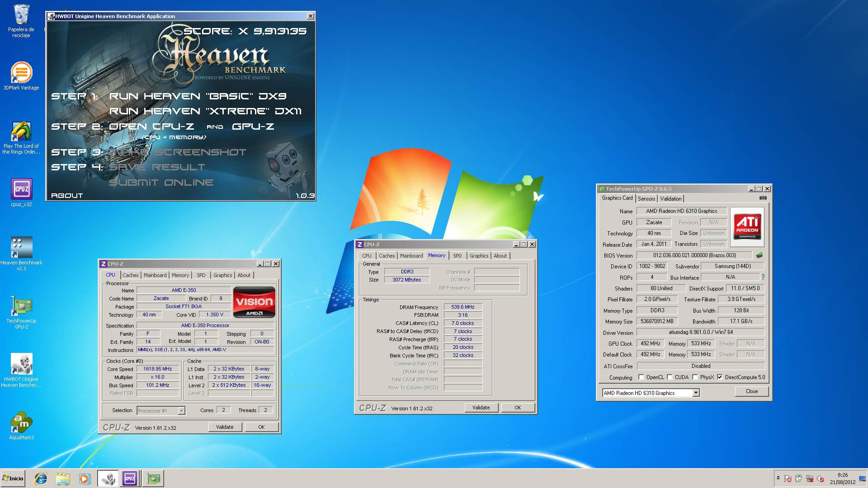Image resolution: width=868 pixels, height=488 pixels.
Task: Open About tab in left CPU-Z window
Action: point(244,275)
